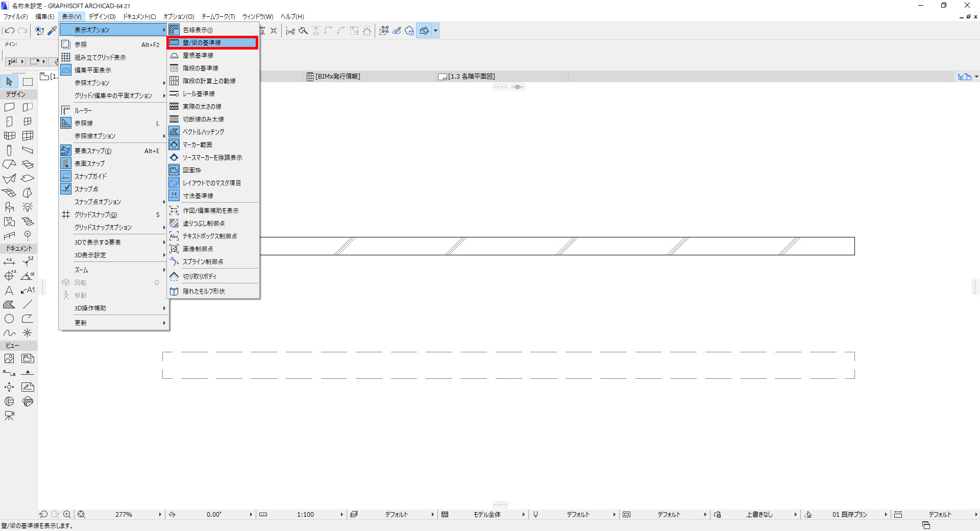
Task: Expand the 参照オプション submenu
Action: 114,83
